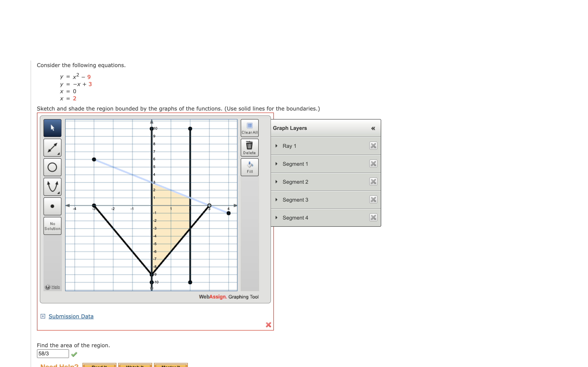The height and width of the screenshot is (367, 588).
Task: Click the Submission Data link
Action: (x=71, y=316)
